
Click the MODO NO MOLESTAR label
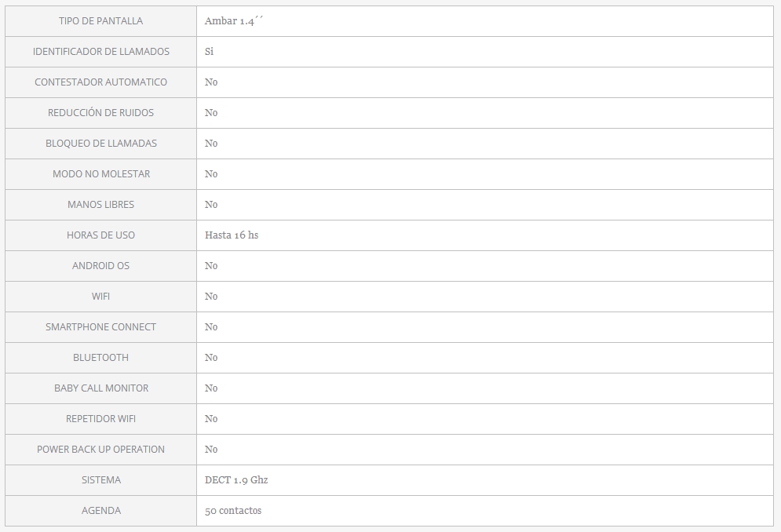(x=100, y=174)
